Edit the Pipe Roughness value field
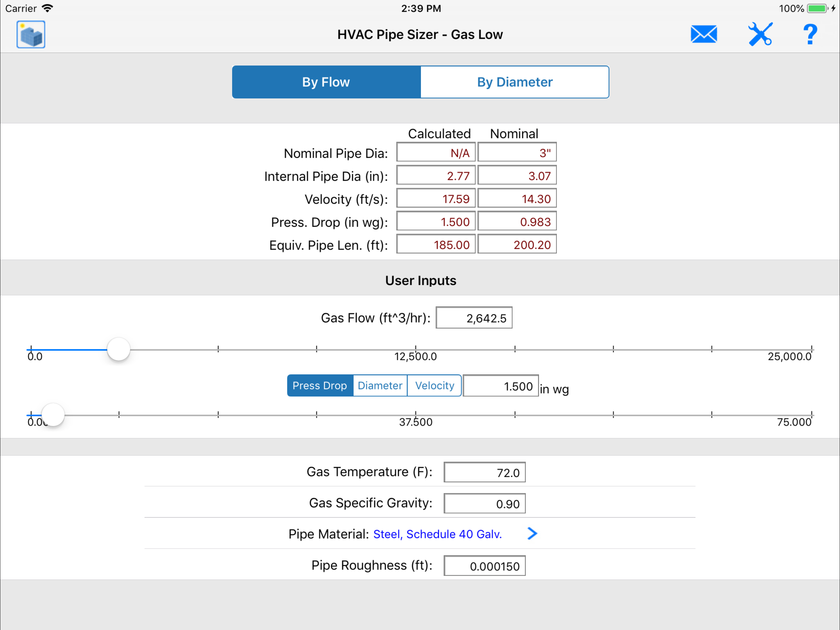 (484, 566)
